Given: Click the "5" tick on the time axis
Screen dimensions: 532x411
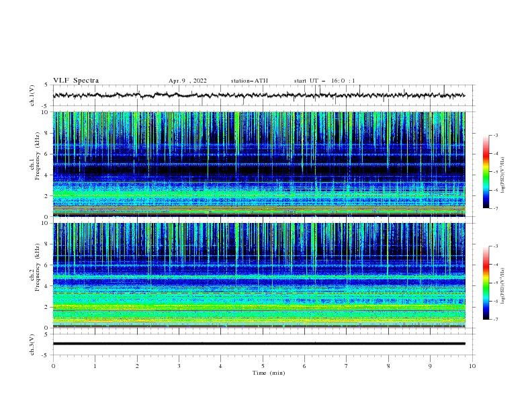Looking at the screenshot, I should coord(263,366).
